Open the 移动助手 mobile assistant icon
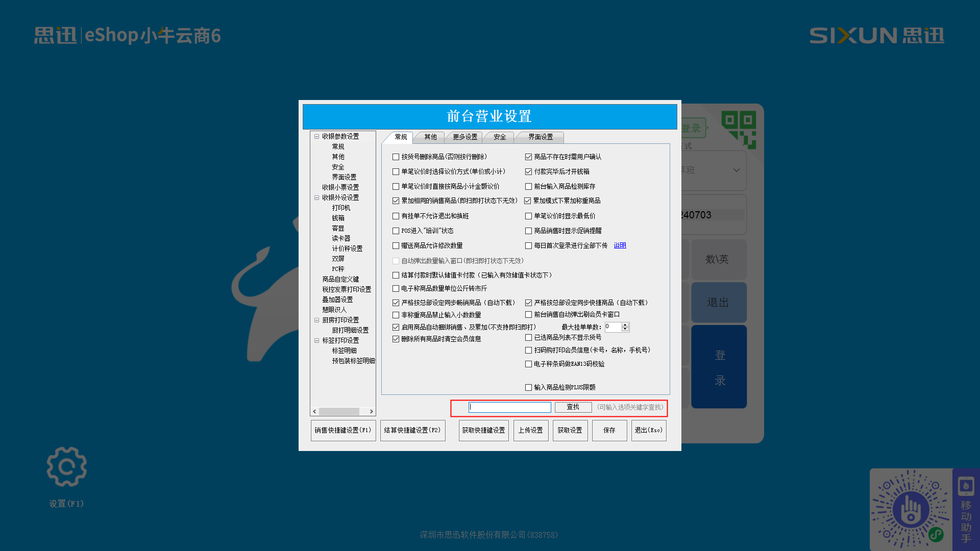Image resolution: width=980 pixels, height=551 pixels. coord(966,510)
